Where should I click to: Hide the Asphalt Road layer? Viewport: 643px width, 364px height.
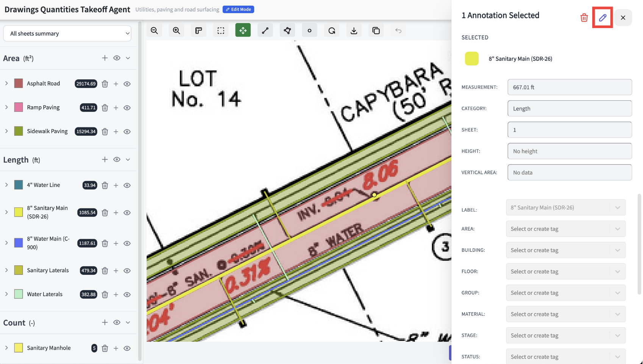pos(127,84)
